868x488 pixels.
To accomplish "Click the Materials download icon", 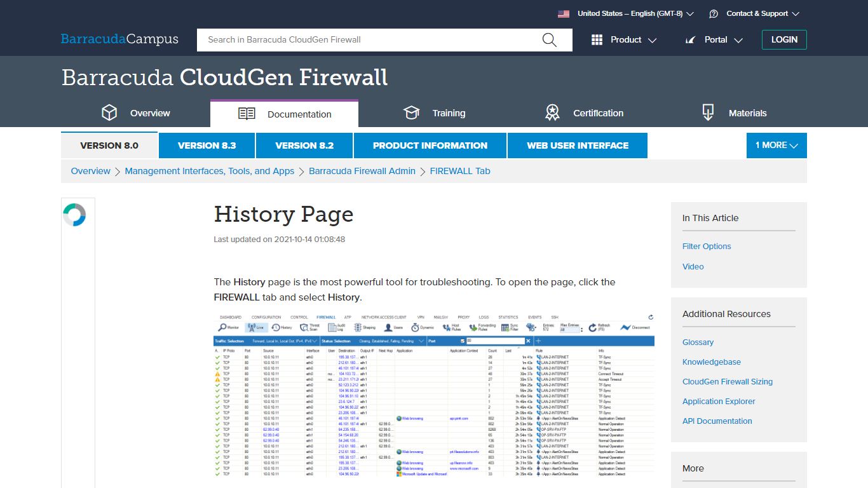I will click(x=708, y=113).
